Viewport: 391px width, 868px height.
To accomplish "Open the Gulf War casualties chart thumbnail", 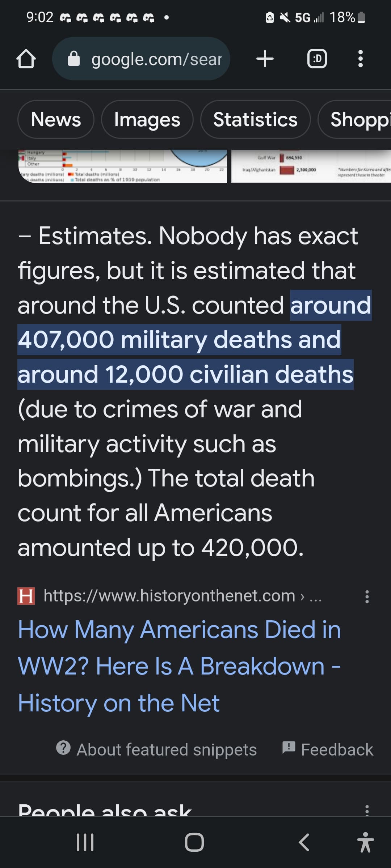I will pos(311,166).
